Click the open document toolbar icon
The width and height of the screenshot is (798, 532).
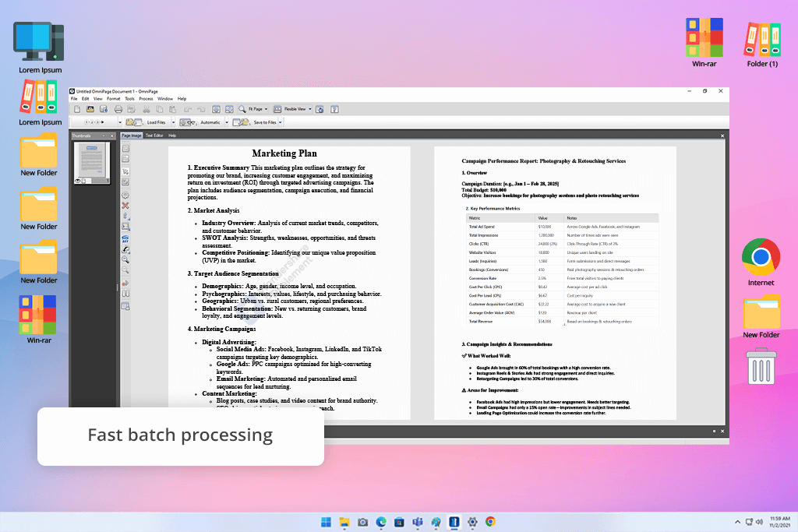pos(90,109)
